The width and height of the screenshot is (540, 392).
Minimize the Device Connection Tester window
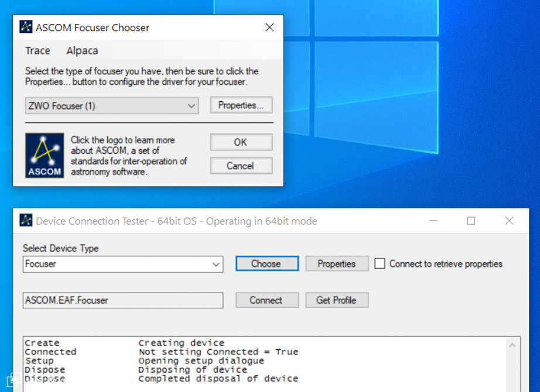(433, 221)
